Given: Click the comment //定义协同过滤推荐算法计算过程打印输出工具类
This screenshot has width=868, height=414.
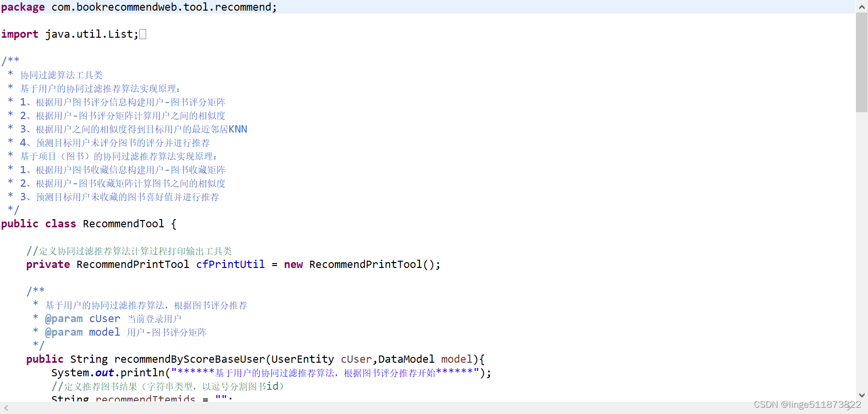Looking at the screenshot, I should (x=129, y=251).
